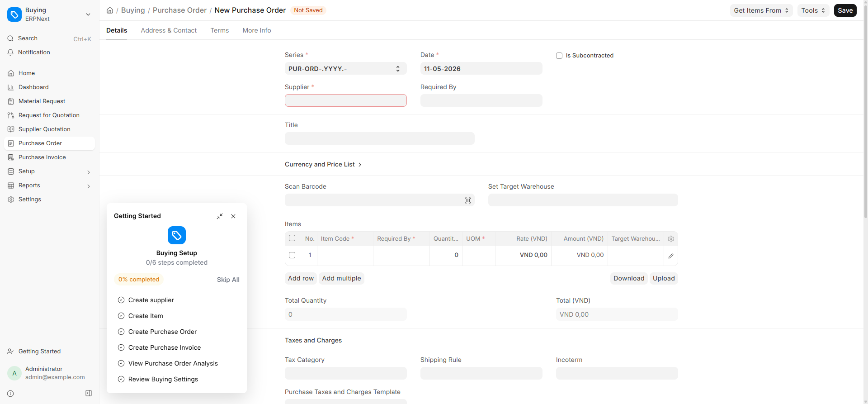Click the Add row button
Screen dimensions: 868x404
(301, 278)
